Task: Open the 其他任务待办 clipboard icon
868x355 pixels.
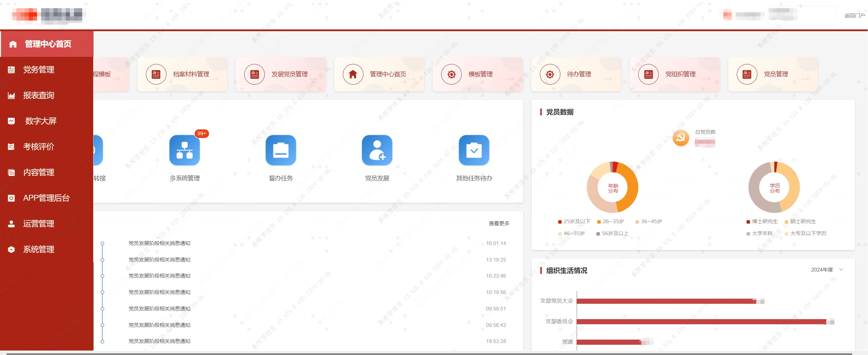Action: [474, 150]
